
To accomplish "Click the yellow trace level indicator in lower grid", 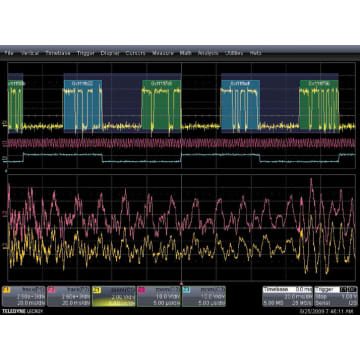I will pos(5,246).
